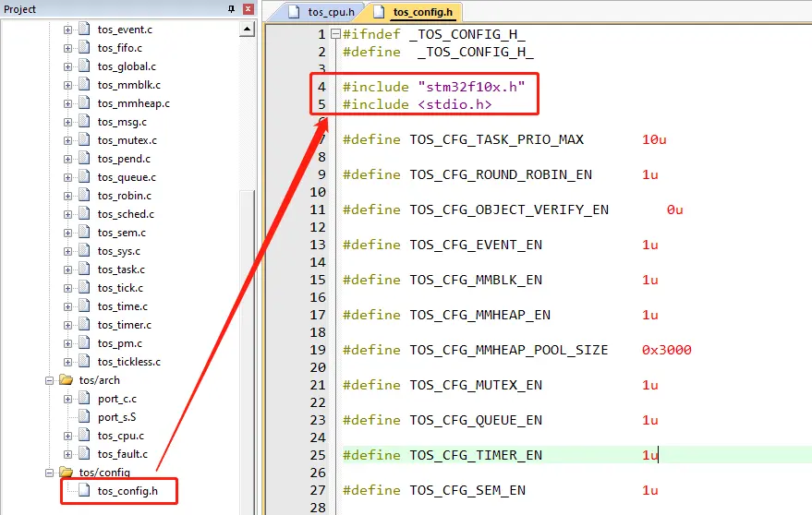This screenshot has width=812, height=515.
Task: Click the tos_sys.c file icon
Action: 84,250
